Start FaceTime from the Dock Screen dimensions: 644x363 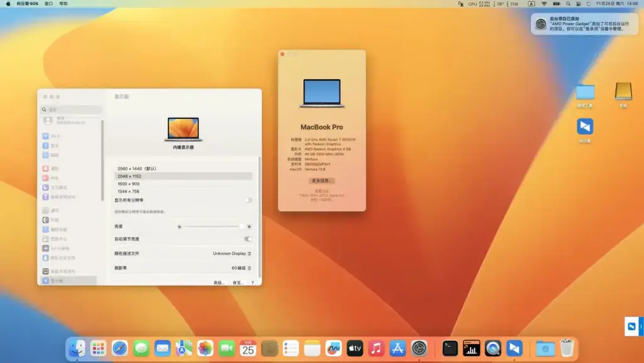pyautogui.click(x=226, y=349)
